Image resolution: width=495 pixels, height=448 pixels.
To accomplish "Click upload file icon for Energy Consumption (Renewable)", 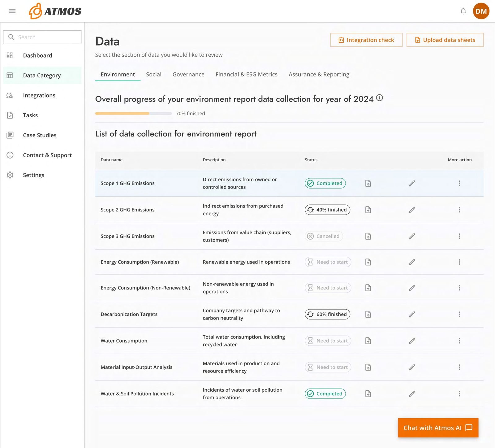I will click(x=368, y=262).
